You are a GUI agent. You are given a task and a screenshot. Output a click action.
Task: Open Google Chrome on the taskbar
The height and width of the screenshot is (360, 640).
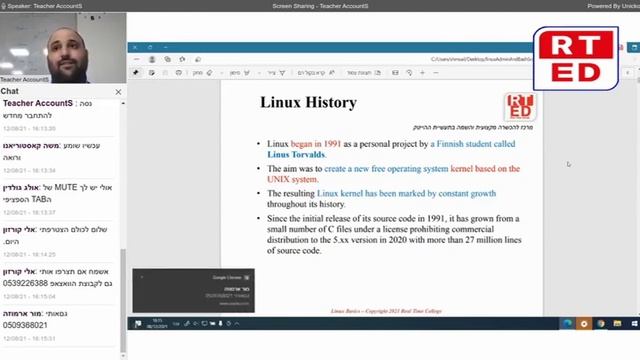tap(601, 324)
